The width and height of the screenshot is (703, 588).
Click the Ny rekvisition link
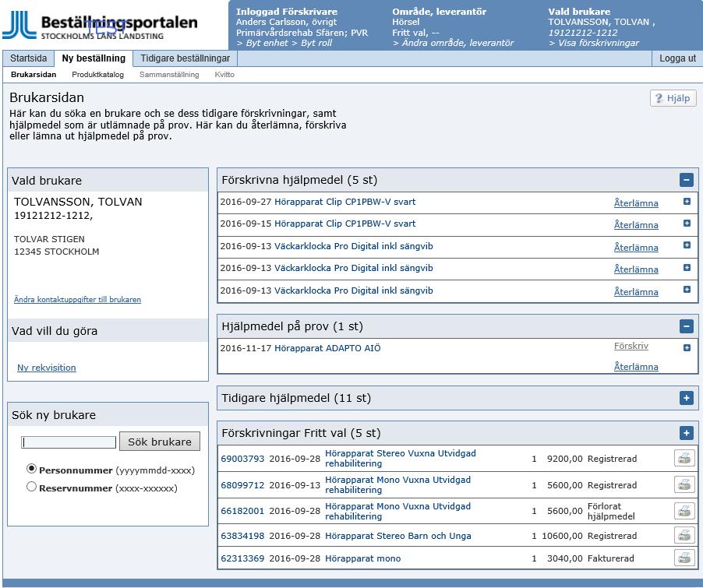(47, 368)
